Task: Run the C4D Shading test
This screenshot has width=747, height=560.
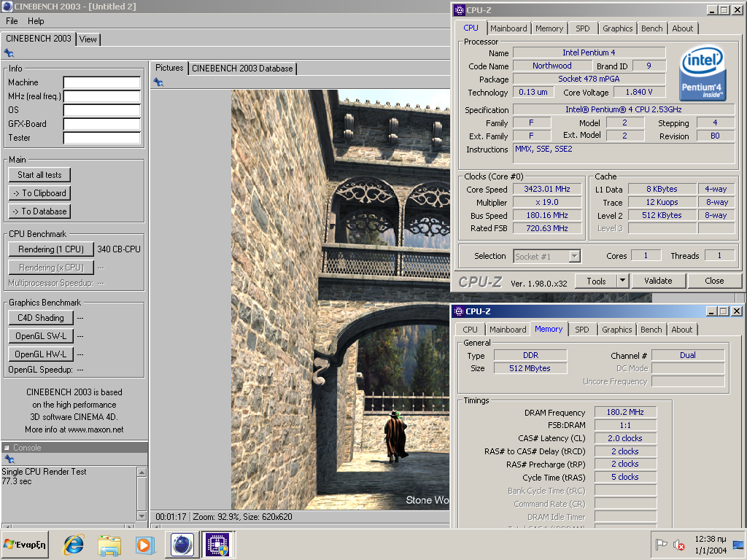Action: (41, 318)
